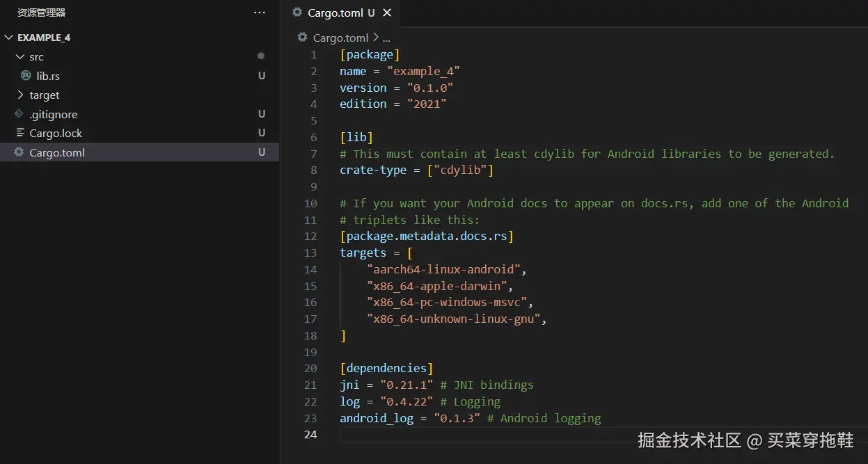Click the [lib] section header
Screen dimensions: 868x464
356,137
